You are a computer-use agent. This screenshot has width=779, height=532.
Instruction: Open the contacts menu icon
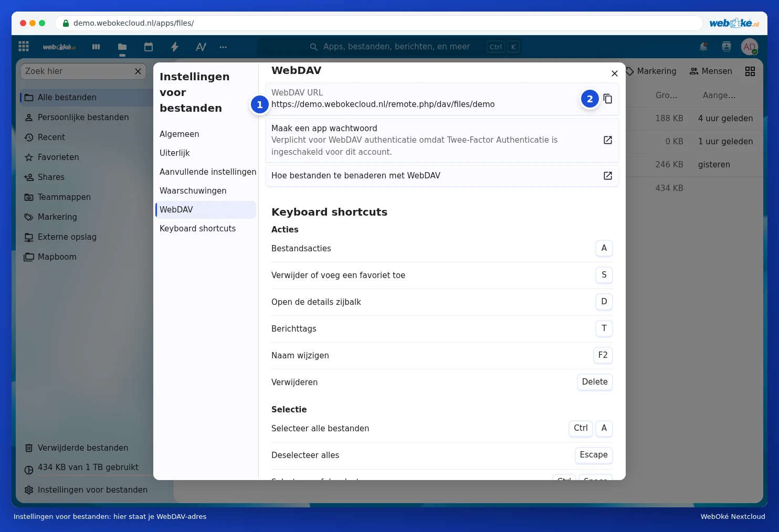(727, 47)
